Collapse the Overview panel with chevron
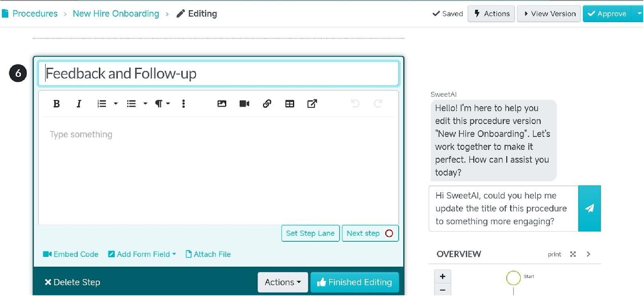This screenshot has width=644, height=296. [589, 254]
